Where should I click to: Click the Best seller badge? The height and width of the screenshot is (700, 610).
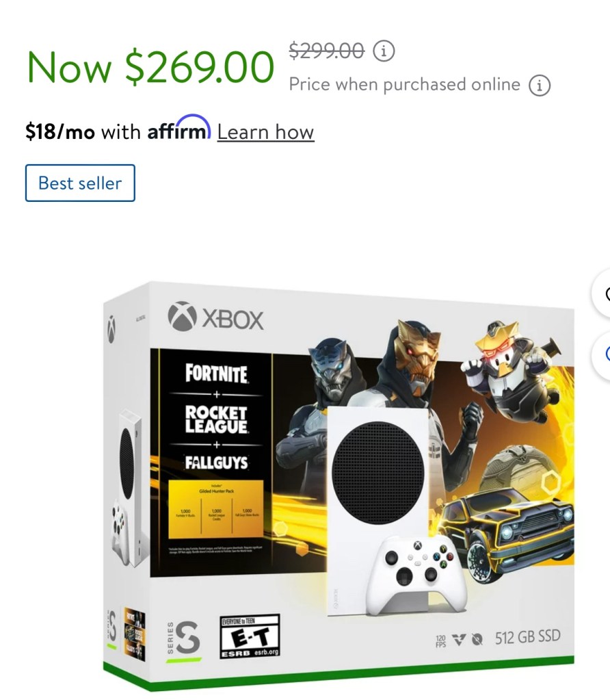click(80, 183)
